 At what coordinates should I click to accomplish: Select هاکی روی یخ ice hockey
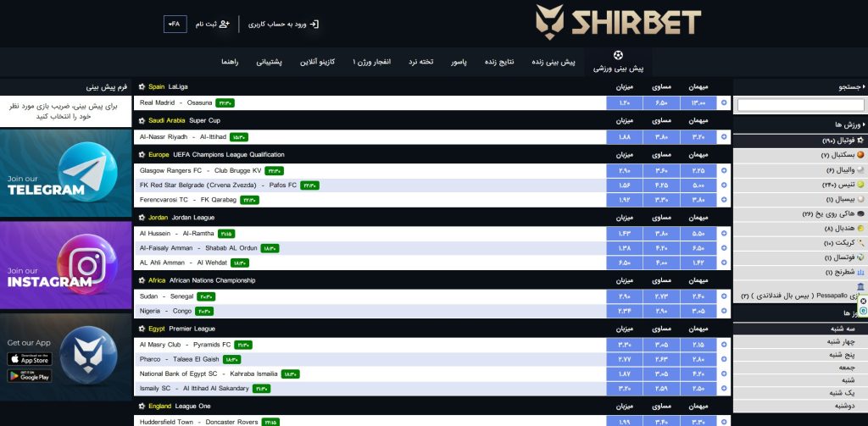point(800,213)
